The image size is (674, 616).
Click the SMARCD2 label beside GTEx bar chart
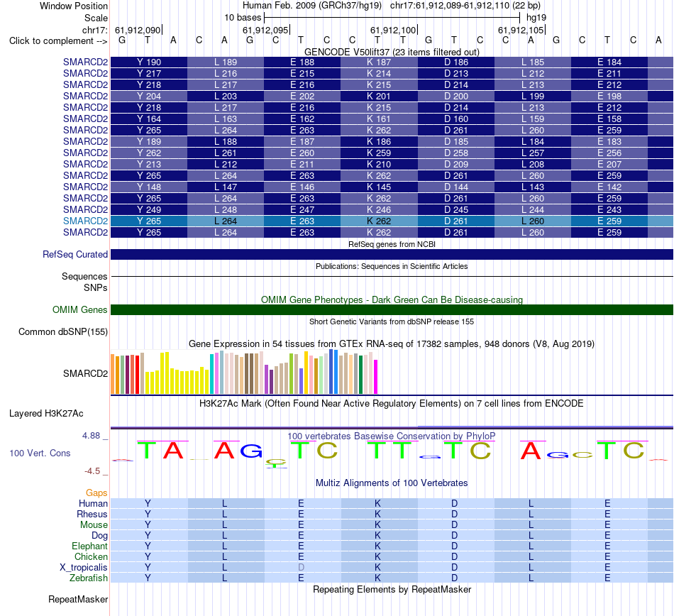tap(85, 373)
